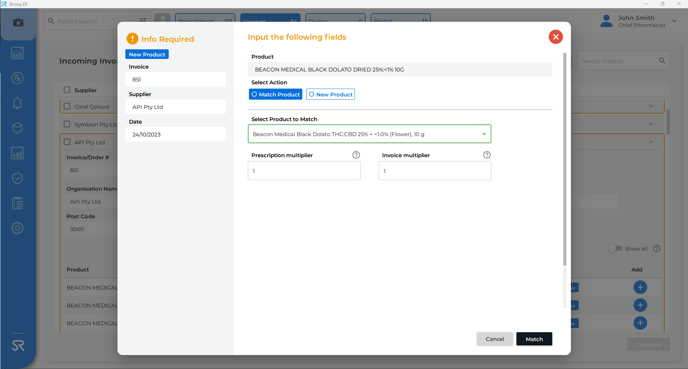The image size is (688, 369).
Task: Collapse the API Pty Ltd invoice section
Action: pos(651,142)
